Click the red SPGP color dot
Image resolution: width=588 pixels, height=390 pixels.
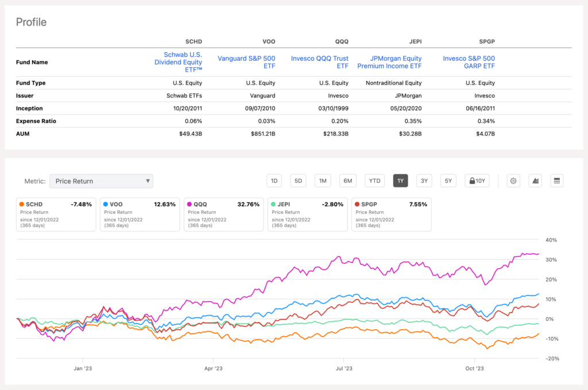pyautogui.click(x=357, y=204)
